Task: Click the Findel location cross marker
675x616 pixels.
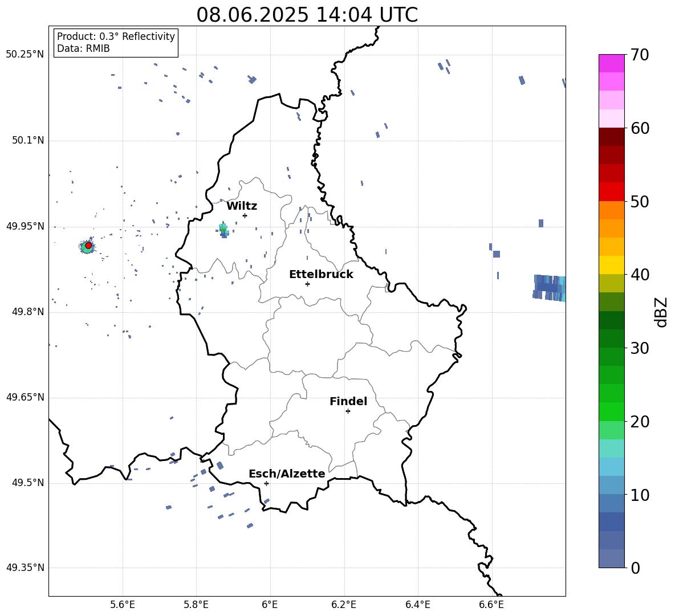Action: coord(348,411)
